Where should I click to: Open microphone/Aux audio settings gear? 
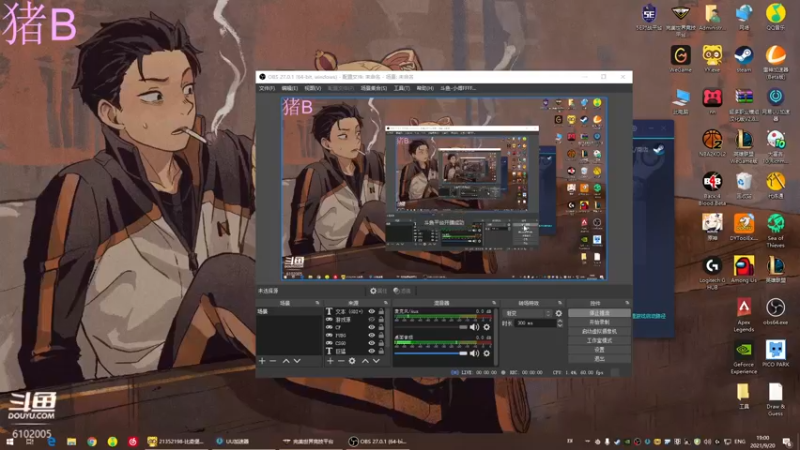(487, 327)
